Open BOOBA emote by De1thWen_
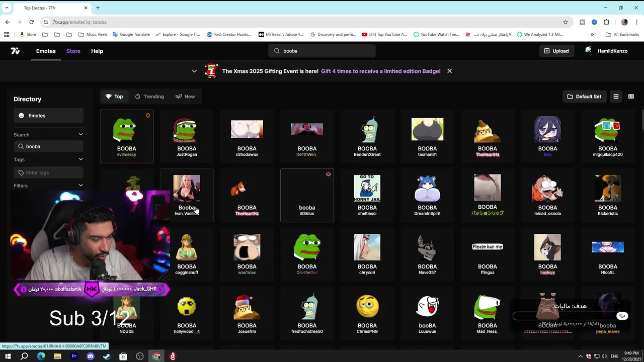The width and height of the screenshot is (644, 362). click(x=307, y=136)
